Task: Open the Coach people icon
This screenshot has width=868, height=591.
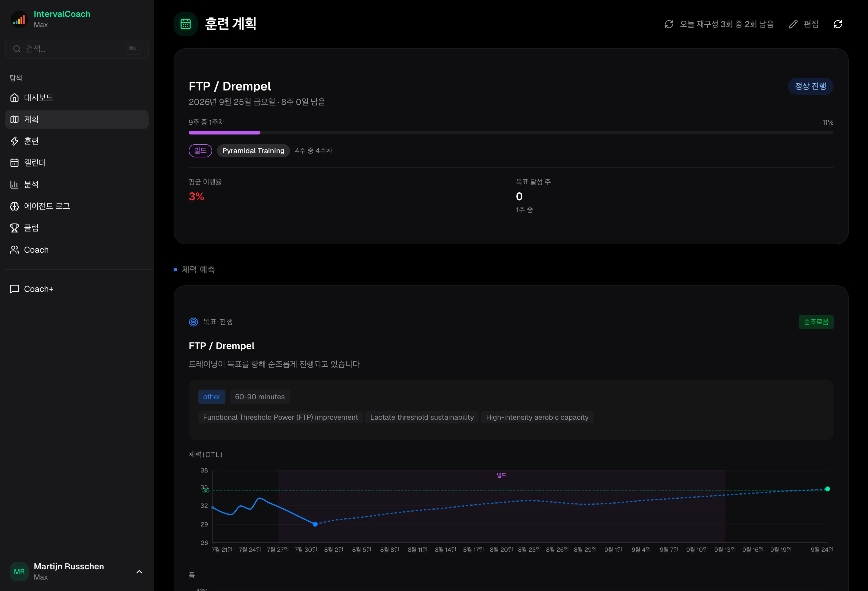Action: [x=14, y=250]
